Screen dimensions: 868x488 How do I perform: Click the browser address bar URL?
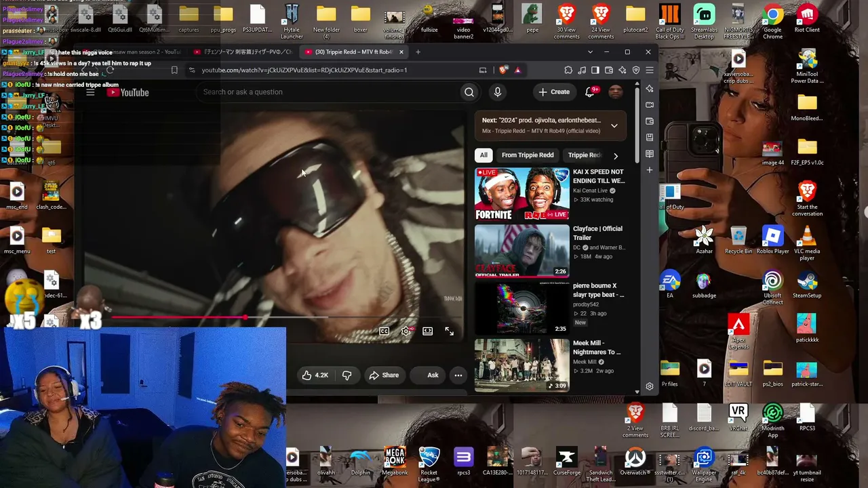[304, 70]
